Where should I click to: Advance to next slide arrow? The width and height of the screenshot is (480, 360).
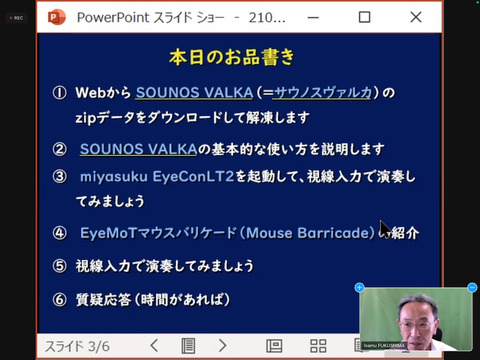tap(222, 346)
